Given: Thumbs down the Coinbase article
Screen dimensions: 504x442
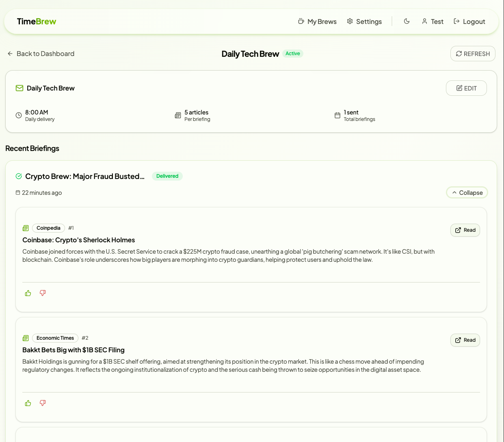Looking at the screenshot, I should click(x=43, y=293).
